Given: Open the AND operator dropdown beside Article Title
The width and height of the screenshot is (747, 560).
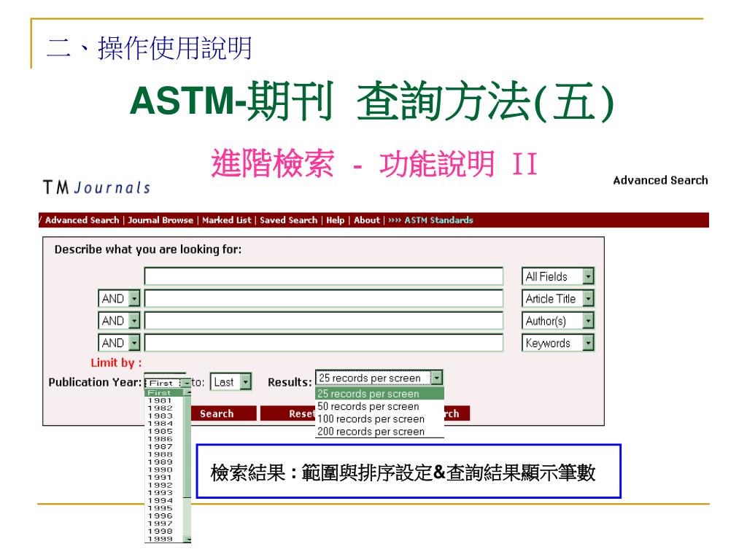Looking at the screenshot, I should point(119,298).
